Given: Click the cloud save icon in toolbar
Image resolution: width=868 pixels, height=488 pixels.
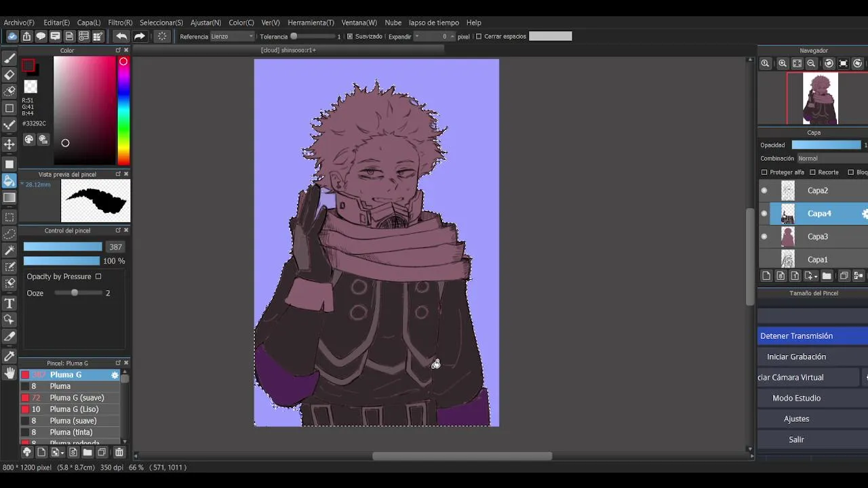Looking at the screenshot, I should click(12, 36).
